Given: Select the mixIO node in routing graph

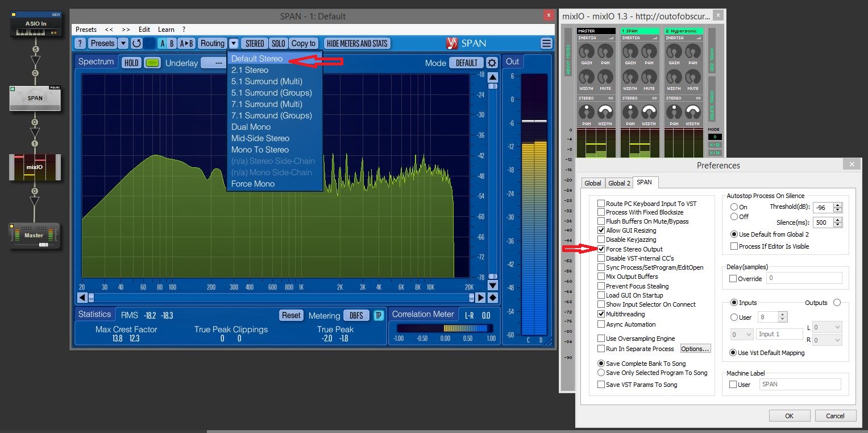Looking at the screenshot, I should click(35, 167).
